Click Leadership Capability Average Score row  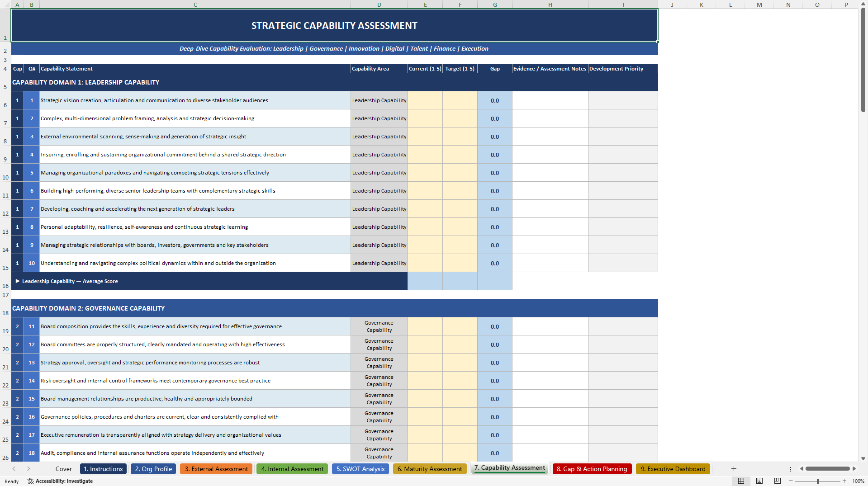click(x=209, y=281)
